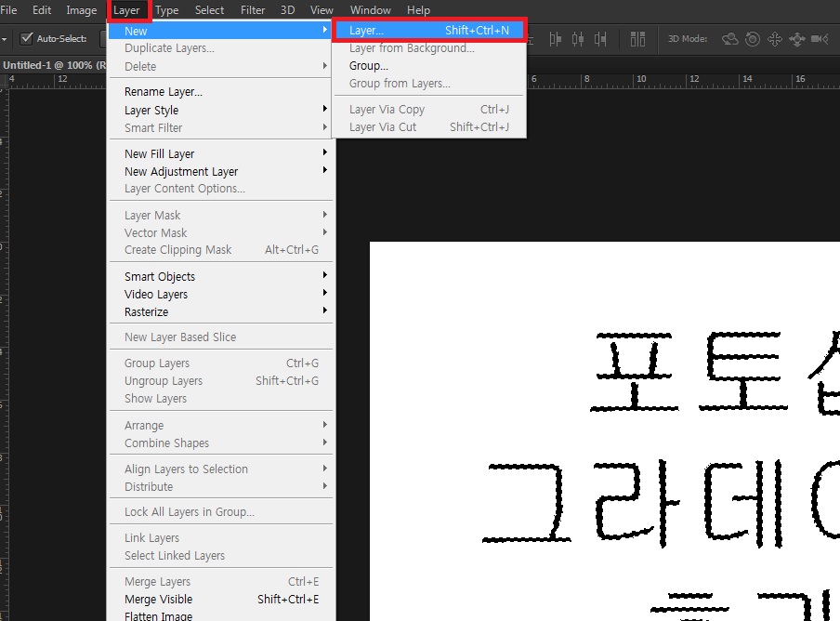Click Select Linked Layers item
The height and width of the screenshot is (621, 840).
(x=221, y=556)
